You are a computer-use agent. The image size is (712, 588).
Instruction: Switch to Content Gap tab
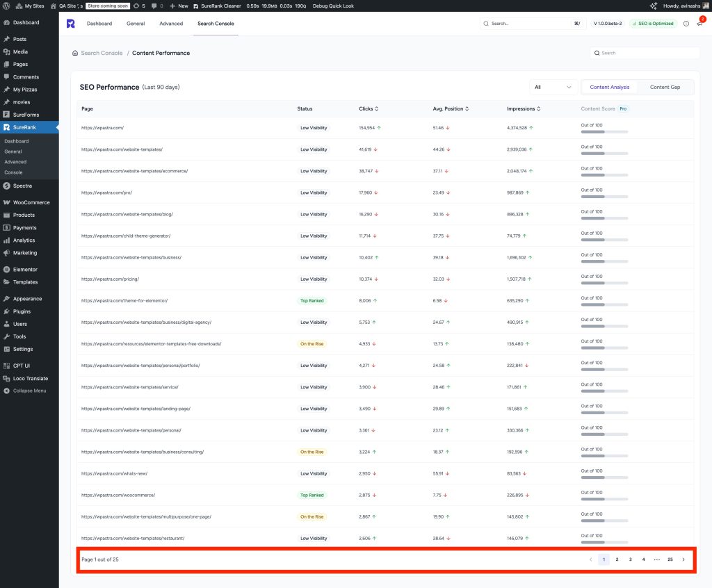coord(665,87)
